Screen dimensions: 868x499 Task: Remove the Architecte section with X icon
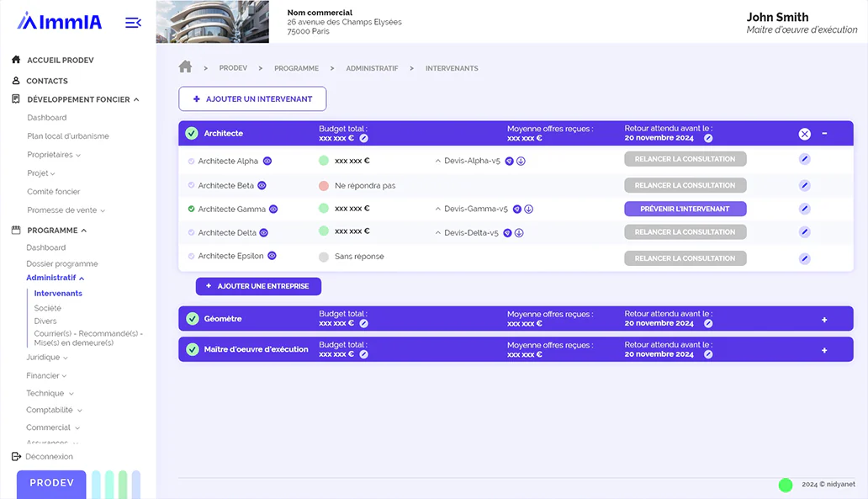point(804,134)
